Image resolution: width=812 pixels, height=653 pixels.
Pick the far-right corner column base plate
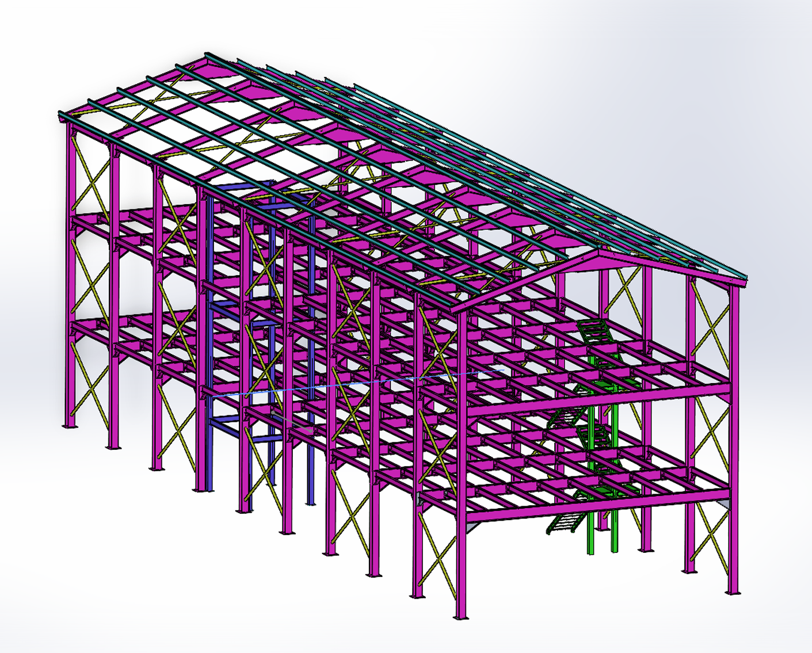[732, 593]
